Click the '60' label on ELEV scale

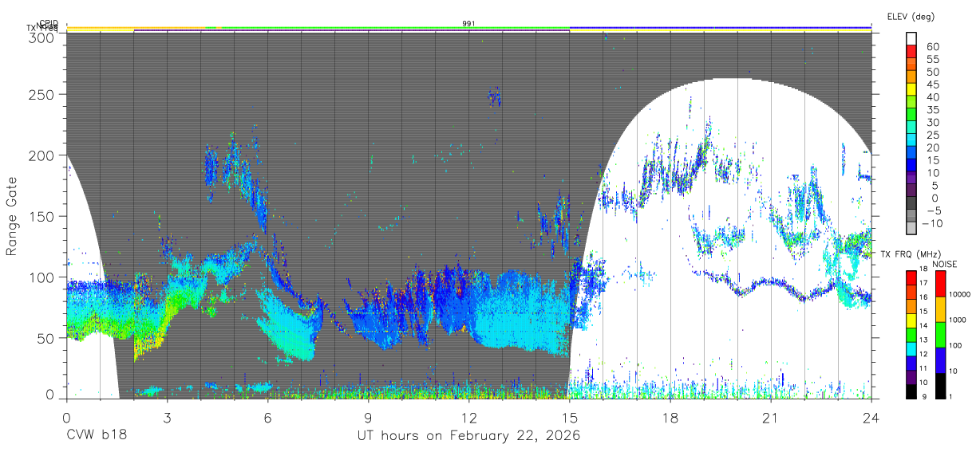pos(933,46)
